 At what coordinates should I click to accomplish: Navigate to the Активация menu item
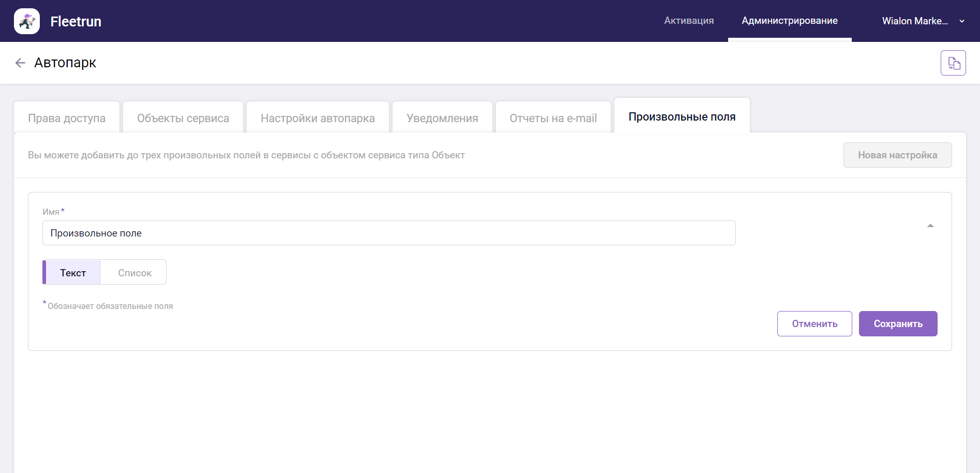point(688,21)
